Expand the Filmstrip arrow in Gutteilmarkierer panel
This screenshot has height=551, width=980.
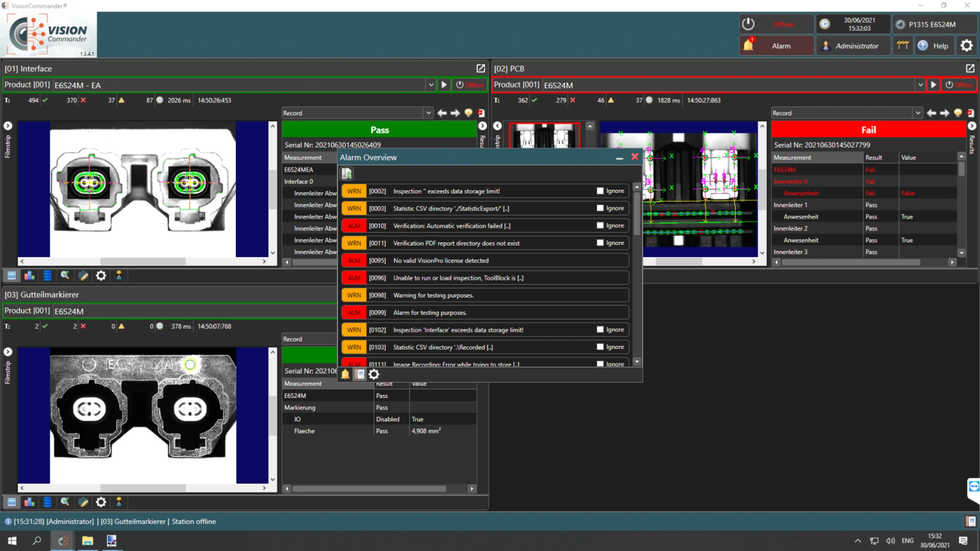(8, 352)
